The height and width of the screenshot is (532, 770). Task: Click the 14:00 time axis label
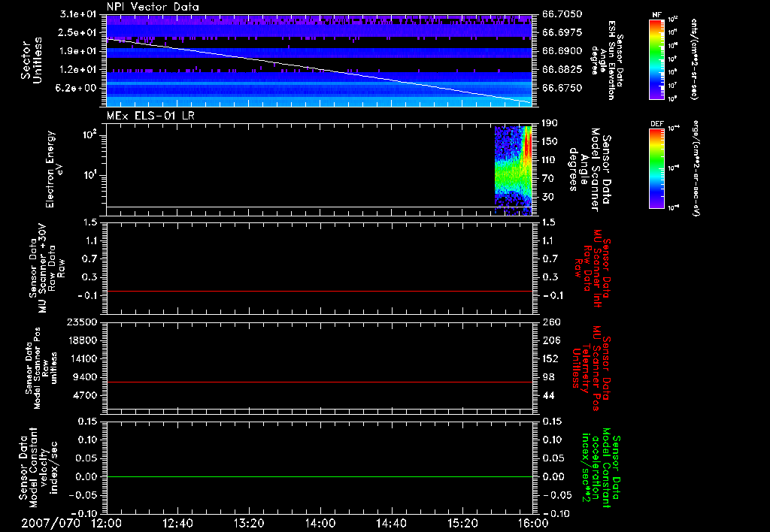320,523
